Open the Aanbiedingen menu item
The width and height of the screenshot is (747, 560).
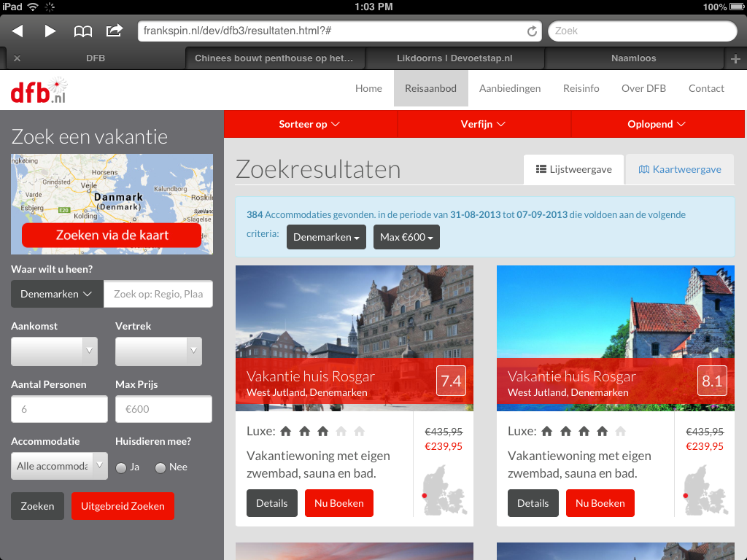tap(511, 87)
